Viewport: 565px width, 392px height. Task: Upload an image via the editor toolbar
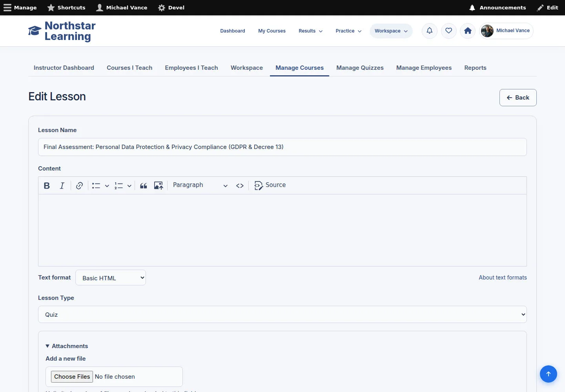click(159, 185)
